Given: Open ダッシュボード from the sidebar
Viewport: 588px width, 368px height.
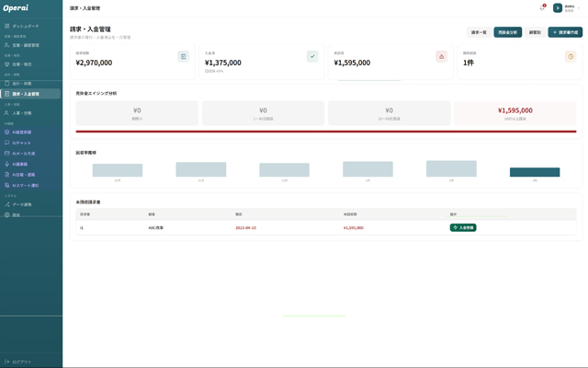Looking at the screenshot, I should [x=26, y=26].
